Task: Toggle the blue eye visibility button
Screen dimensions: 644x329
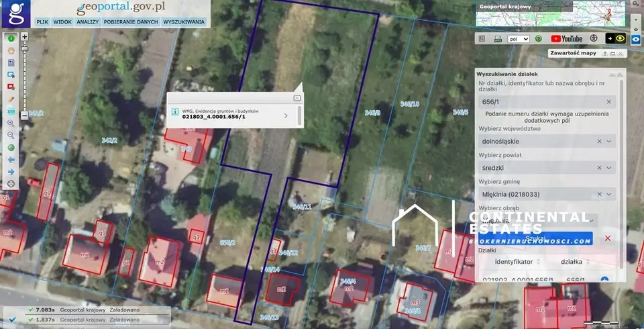Action: tap(636, 39)
